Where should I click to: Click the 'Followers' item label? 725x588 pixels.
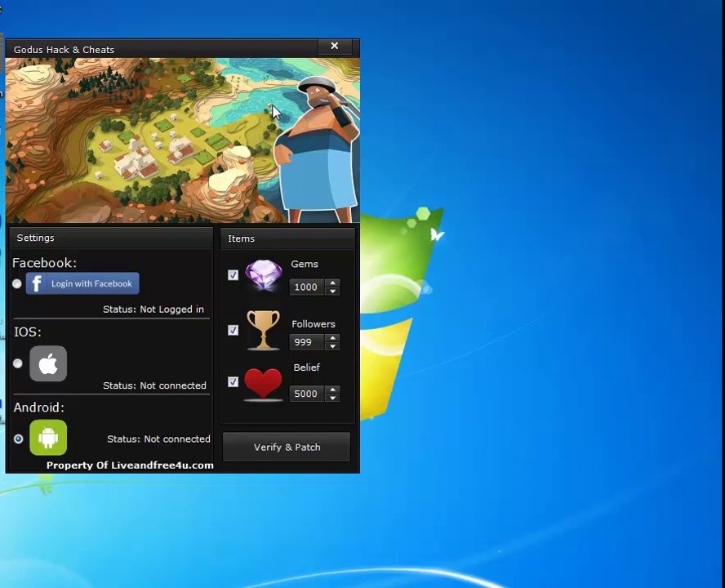(x=314, y=324)
